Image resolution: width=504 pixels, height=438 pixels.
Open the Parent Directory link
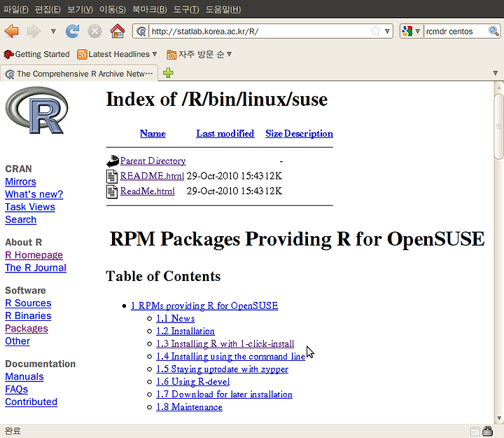point(153,160)
